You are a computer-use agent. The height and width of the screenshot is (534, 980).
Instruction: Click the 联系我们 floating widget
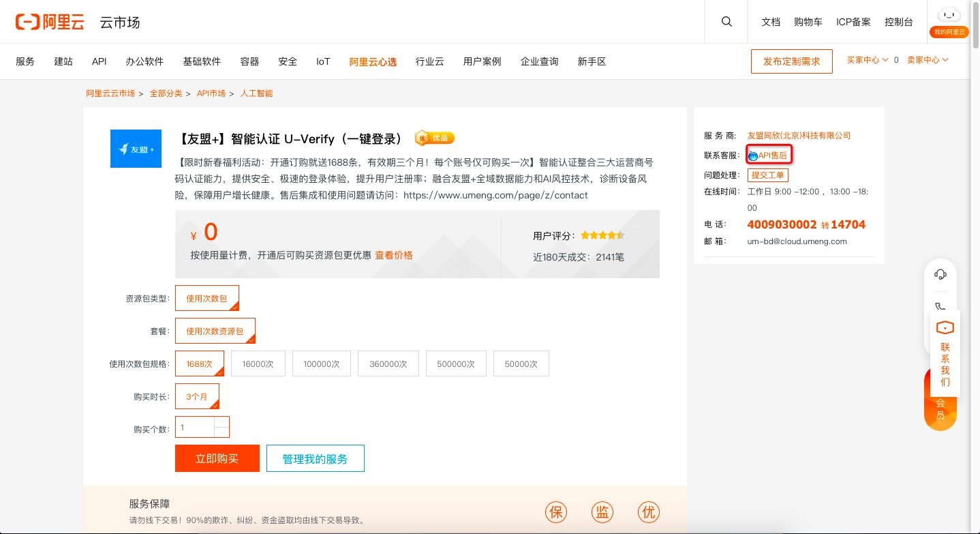(x=945, y=353)
